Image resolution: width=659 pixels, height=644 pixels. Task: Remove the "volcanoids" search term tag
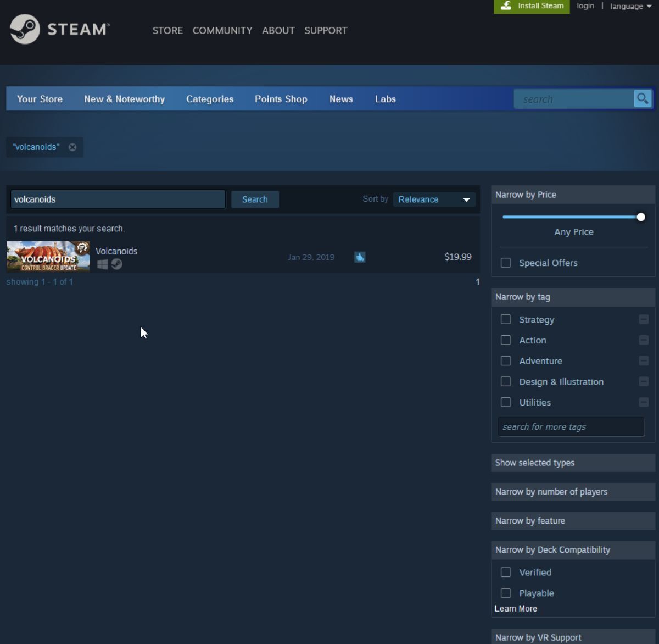72,147
